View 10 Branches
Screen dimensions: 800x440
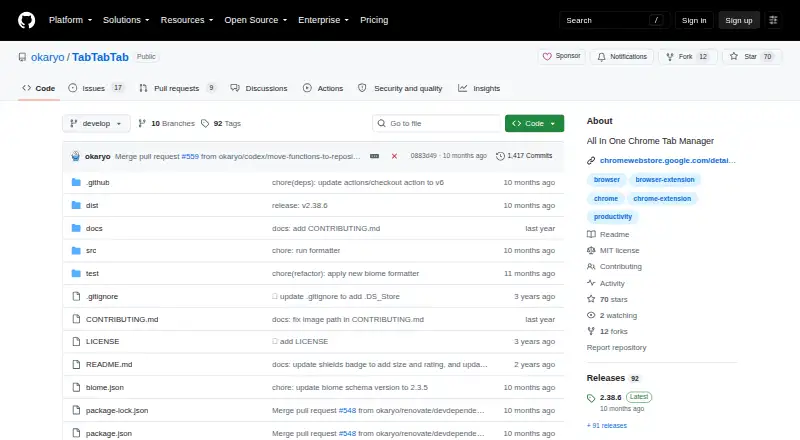[167, 124]
